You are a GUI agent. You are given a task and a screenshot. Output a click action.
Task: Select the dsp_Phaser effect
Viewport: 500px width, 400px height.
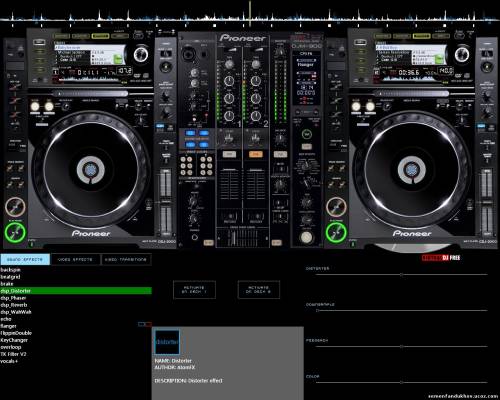pos(13,298)
